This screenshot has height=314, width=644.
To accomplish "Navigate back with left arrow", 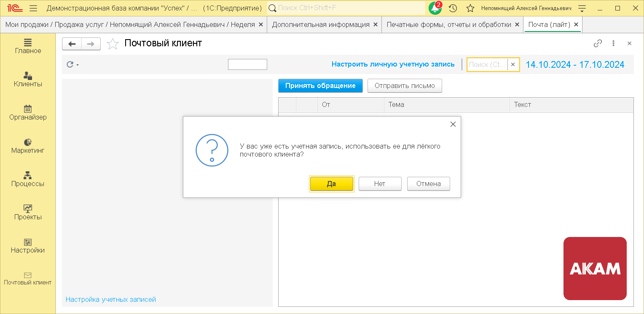I will (x=72, y=44).
